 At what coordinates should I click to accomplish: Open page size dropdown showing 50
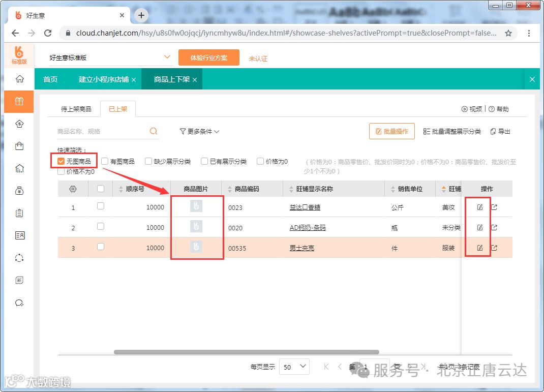click(294, 367)
